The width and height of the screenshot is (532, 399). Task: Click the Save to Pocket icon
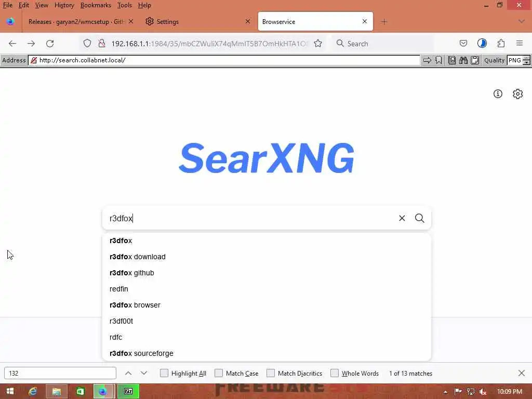(463, 44)
